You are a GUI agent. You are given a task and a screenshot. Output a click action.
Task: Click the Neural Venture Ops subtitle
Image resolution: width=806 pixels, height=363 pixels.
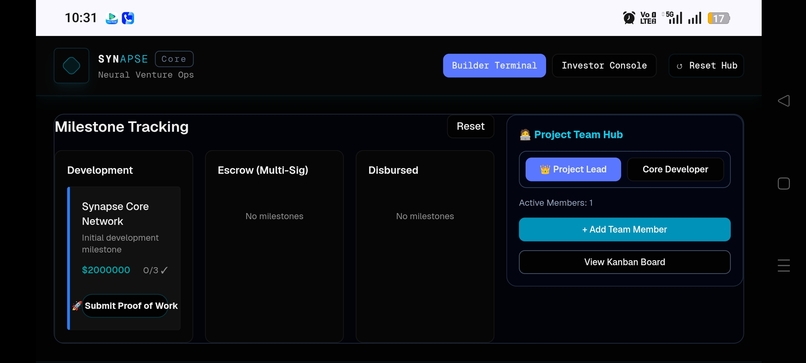tap(146, 75)
